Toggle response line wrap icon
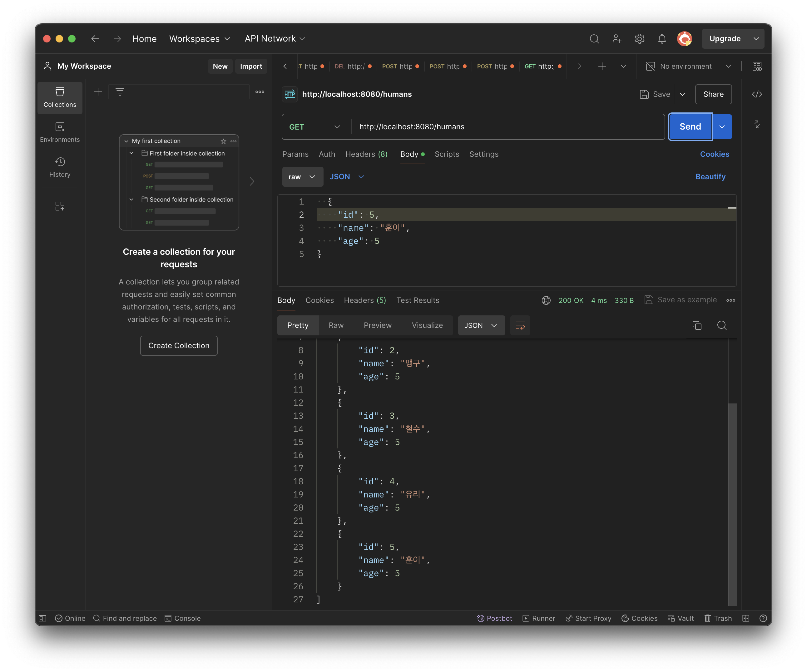This screenshot has height=672, width=807. (x=520, y=325)
